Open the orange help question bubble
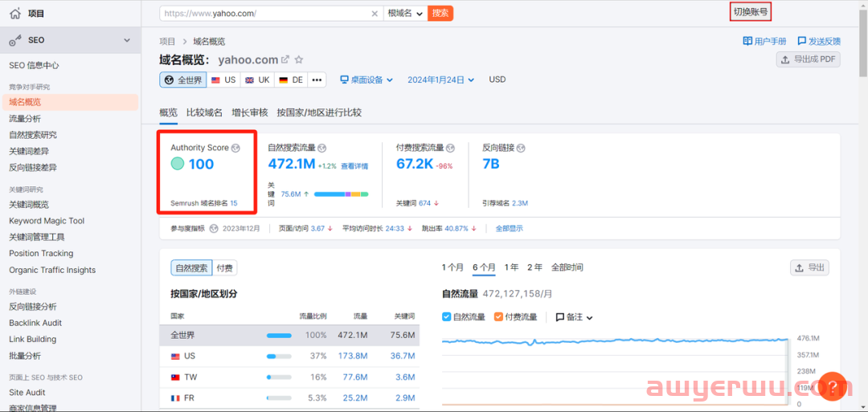 pyautogui.click(x=832, y=386)
